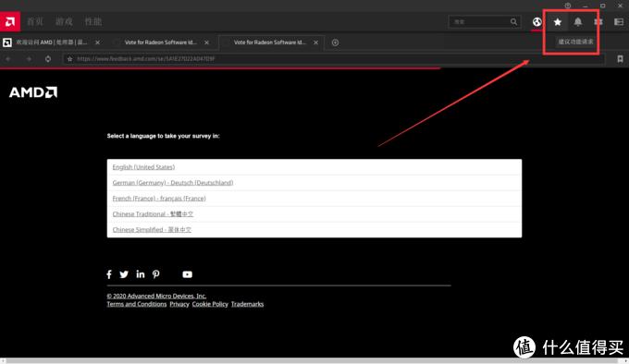Go forward with the browser forward arrow
This screenshot has width=629, height=364.
[29, 59]
